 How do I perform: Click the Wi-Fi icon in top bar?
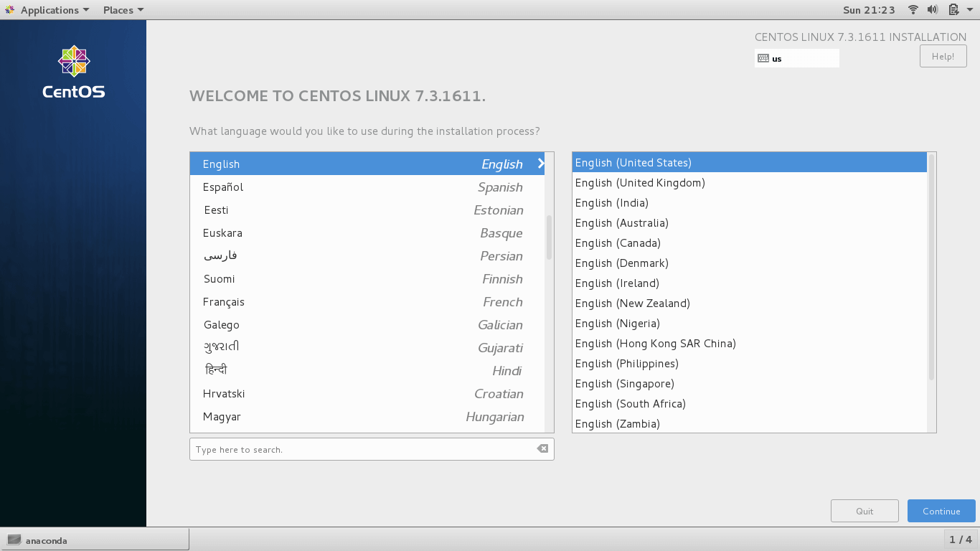[x=913, y=10]
